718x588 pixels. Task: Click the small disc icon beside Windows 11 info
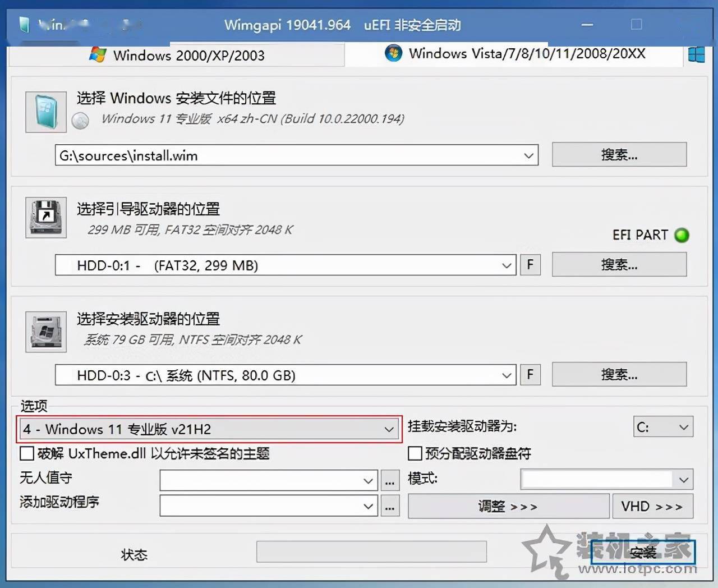[80, 121]
